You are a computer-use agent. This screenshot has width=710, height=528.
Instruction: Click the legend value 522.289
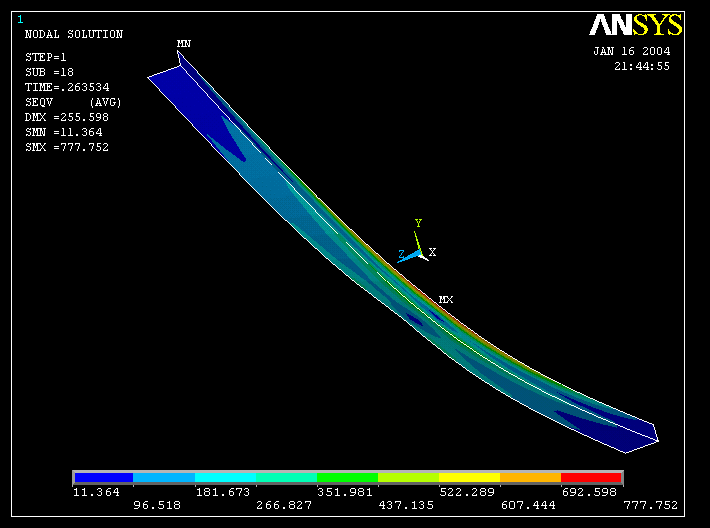tap(467, 492)
